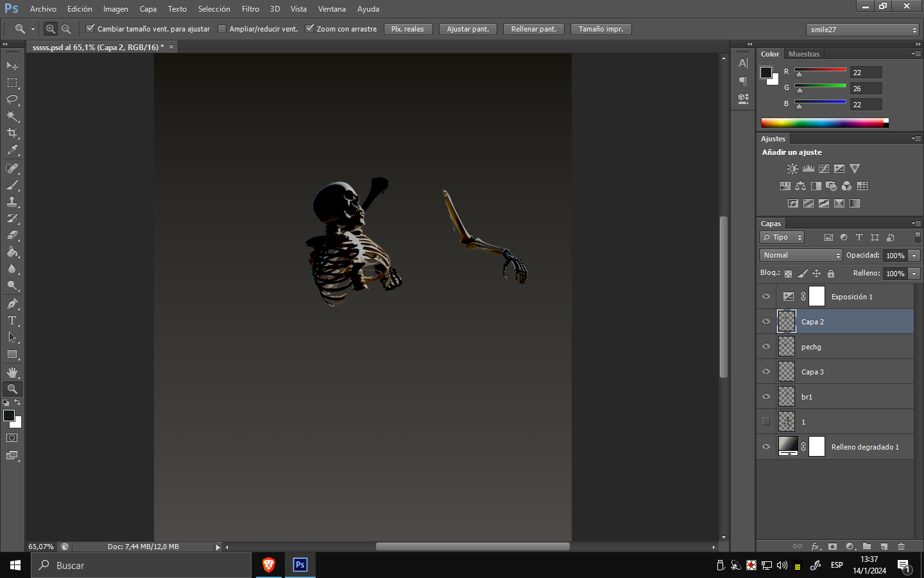
Task: Select the Pen tool
Action: click(12, 304)
